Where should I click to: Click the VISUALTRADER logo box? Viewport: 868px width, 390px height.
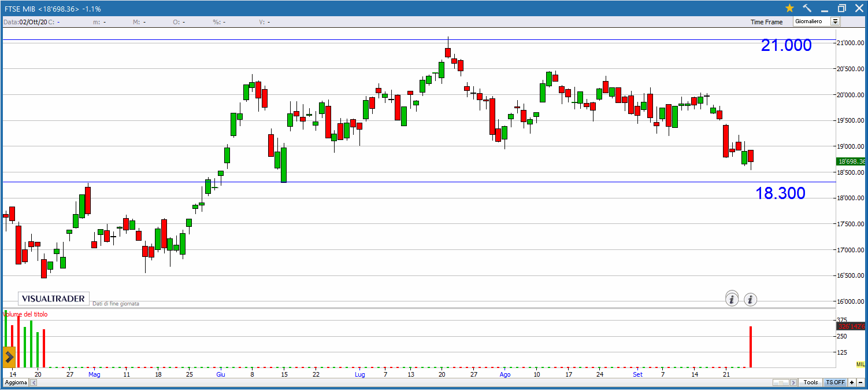pos(54,299)
